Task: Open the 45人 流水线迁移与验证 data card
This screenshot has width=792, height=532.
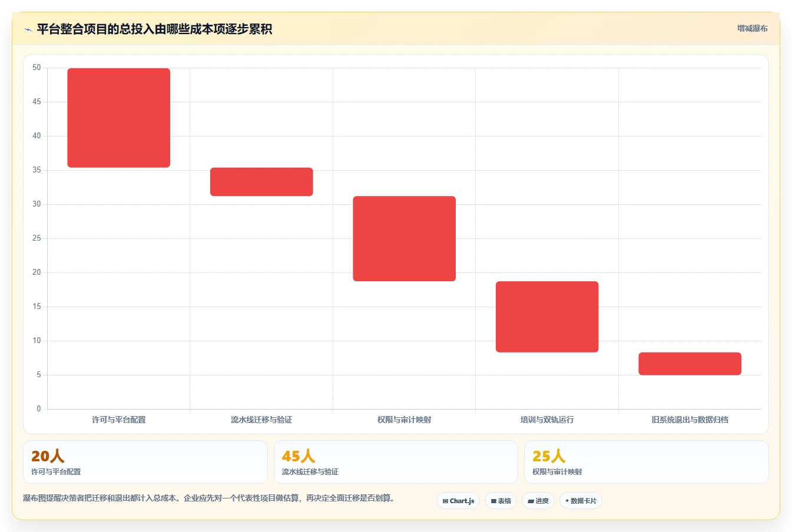Action: point(396,462)
